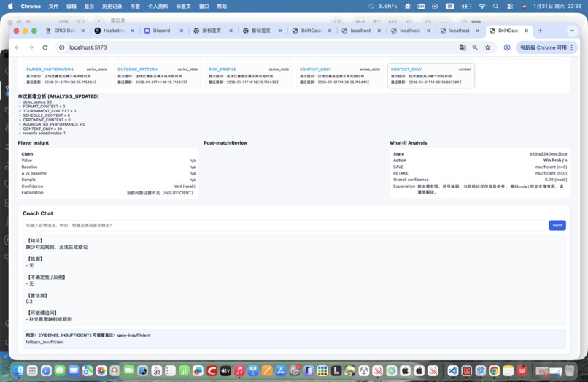This screenshot has width=588, height=382.
Task: Click the 'fallback_insufficient' text
Action: coord(45,342)
